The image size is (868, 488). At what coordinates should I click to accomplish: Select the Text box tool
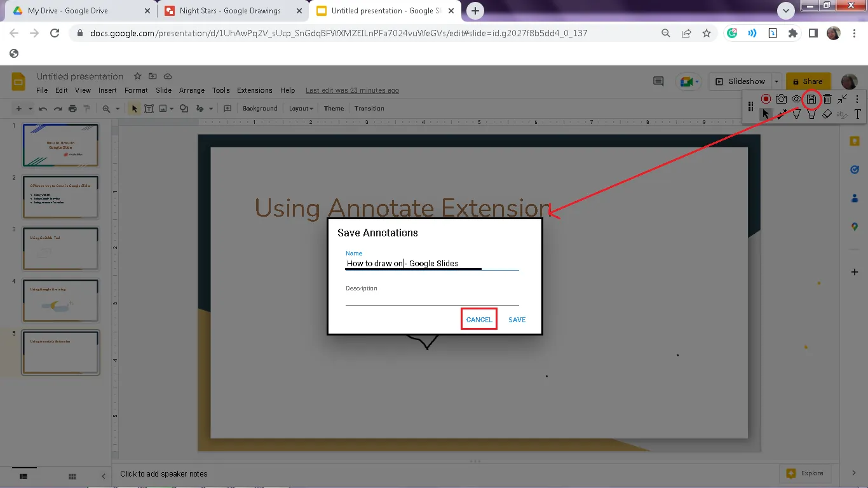pyautogui.click(x=149, y=109)
